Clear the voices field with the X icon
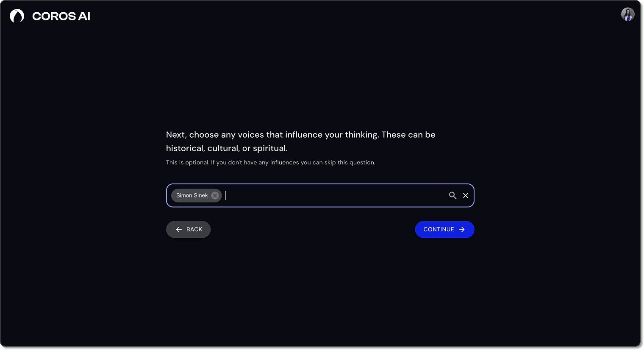644x350 pixels. click(x=466, y=195)
